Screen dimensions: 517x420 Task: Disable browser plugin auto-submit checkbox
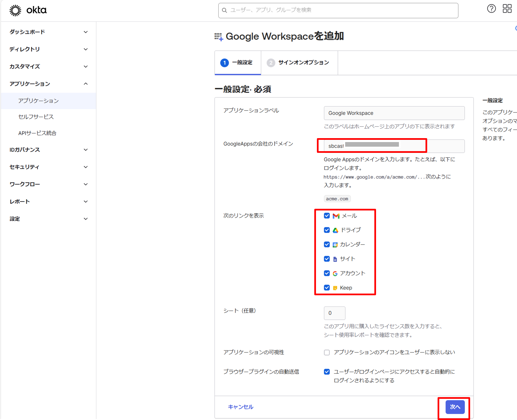(x=327, y=372)
